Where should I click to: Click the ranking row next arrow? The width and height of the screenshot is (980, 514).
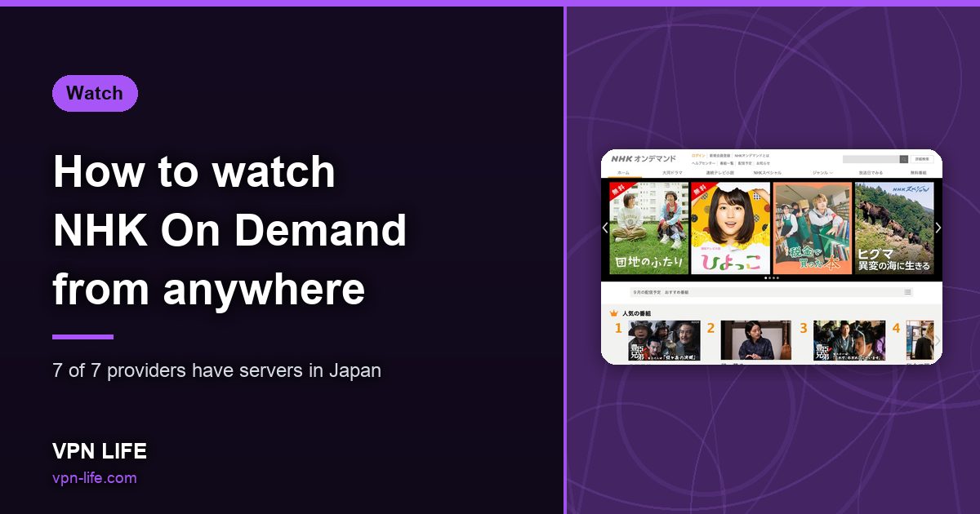click(938, 340)
